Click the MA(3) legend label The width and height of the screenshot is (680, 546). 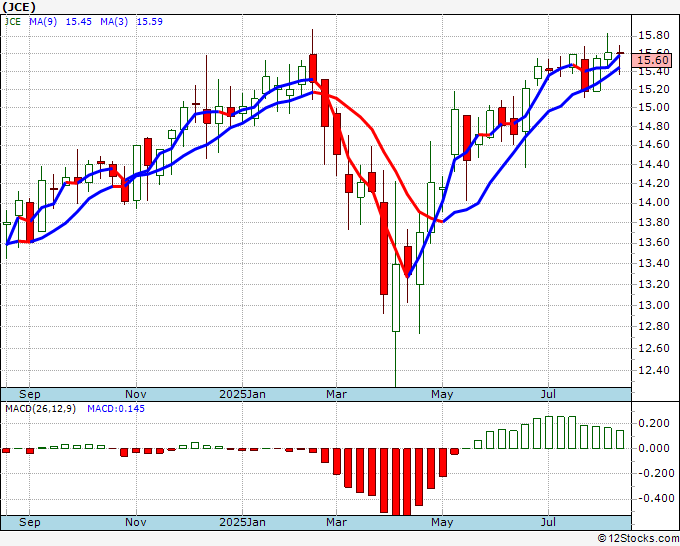point(114,21)
